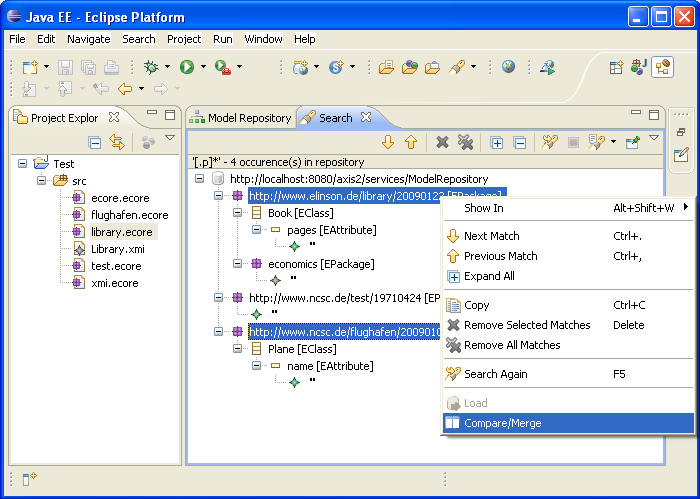Open Project Explorer view menu triangle
This screenshot has width=700, height=499.
pyautogui.click(x=170, y=138)
